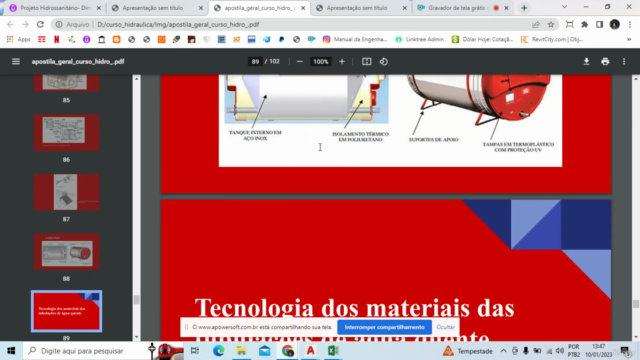Image resolution: width=640 pixels, height=360 pixels.
Task: Open the Dólar Hoje bookmark
Action: click(482, 39)
